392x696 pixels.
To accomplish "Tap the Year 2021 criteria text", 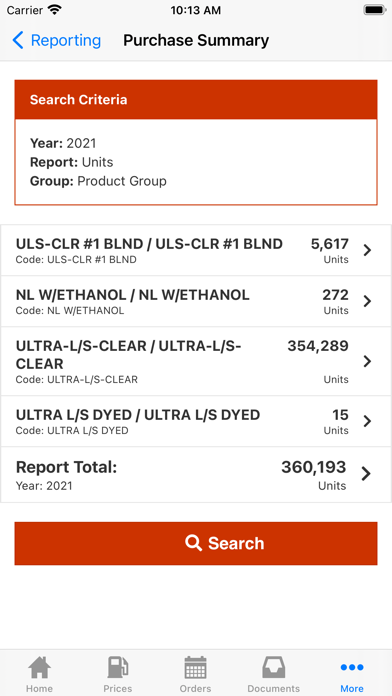I will (63, 143).
